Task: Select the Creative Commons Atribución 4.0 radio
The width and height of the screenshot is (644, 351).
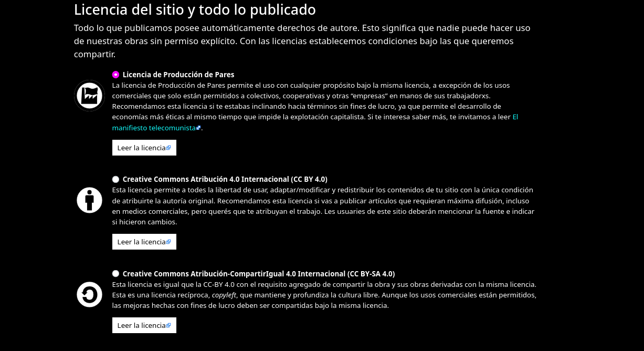Action: coord(115,179)
